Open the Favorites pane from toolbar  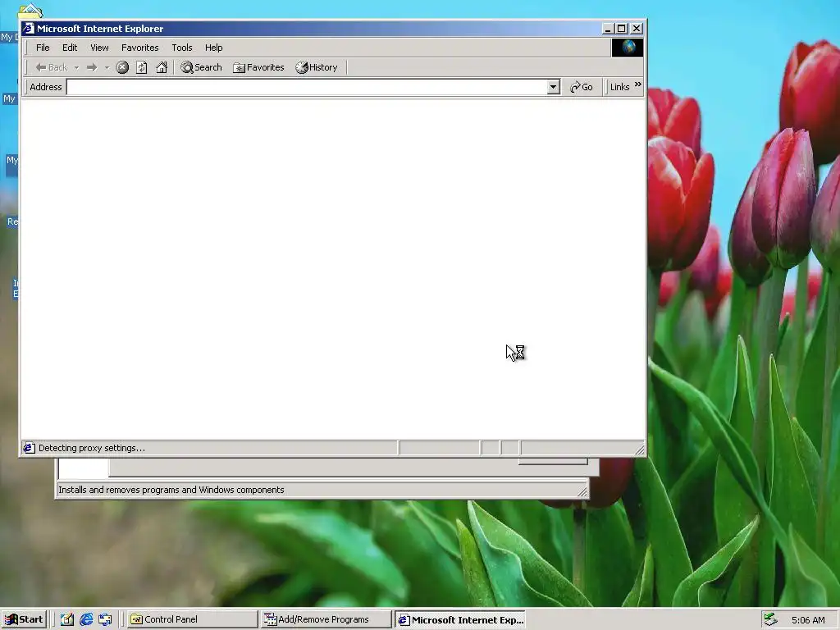(x=258, y=67)
